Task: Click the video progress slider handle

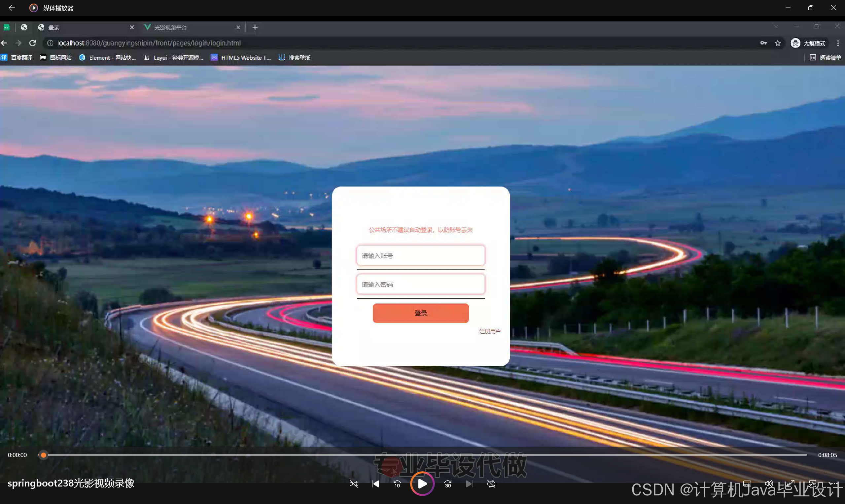Action: click(x=44, y=455)
